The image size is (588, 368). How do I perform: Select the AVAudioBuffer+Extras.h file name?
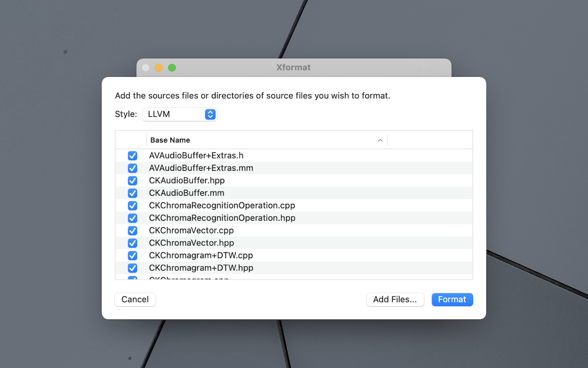pyautogui.click(x=196, y=155)
